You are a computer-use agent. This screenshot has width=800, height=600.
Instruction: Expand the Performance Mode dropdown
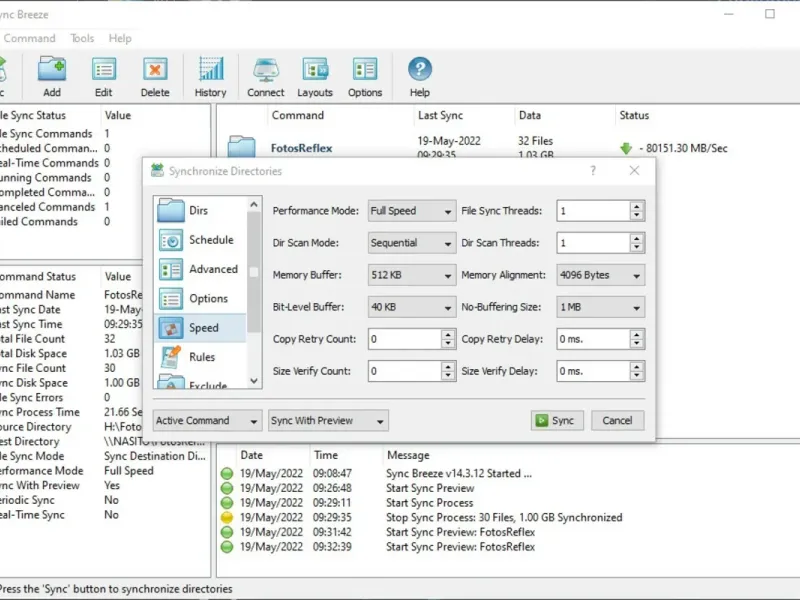coord(412,211)
